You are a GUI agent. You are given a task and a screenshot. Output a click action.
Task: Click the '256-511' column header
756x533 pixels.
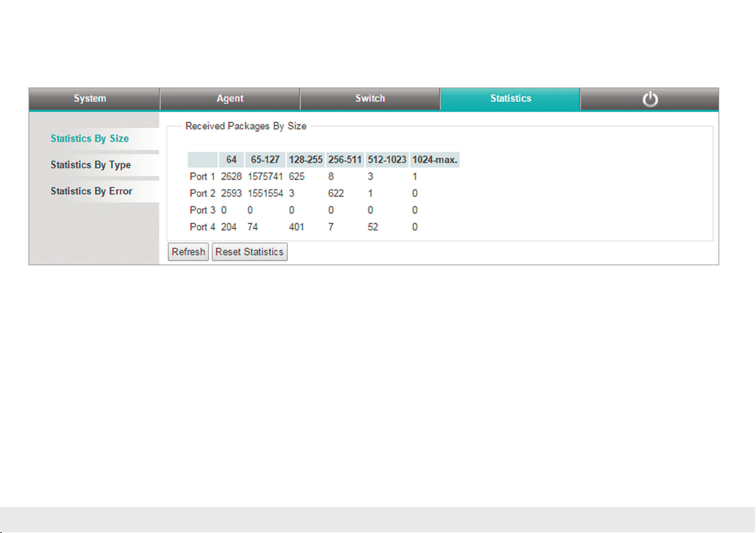[345, 160]
